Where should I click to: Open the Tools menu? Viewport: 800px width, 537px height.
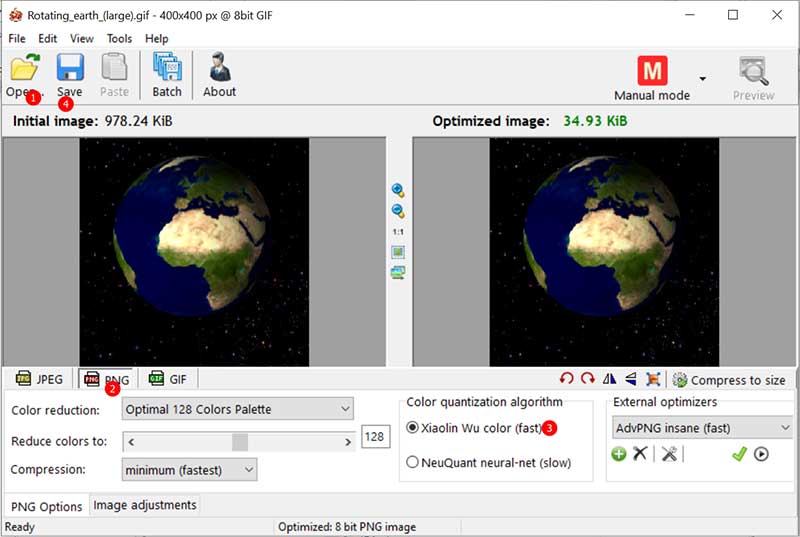(x=119, y=38)
